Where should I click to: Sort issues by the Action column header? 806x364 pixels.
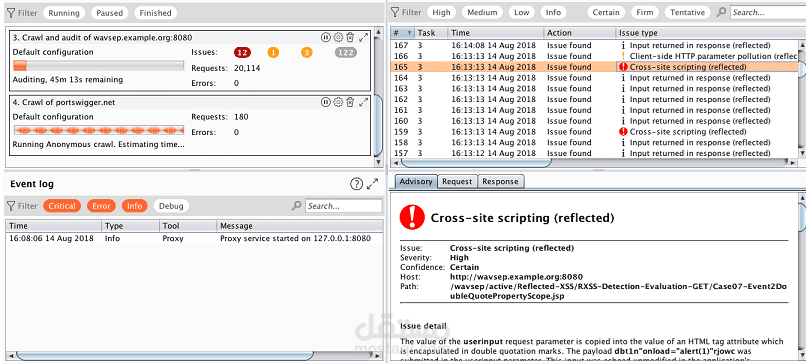click(x=580, y=33)
